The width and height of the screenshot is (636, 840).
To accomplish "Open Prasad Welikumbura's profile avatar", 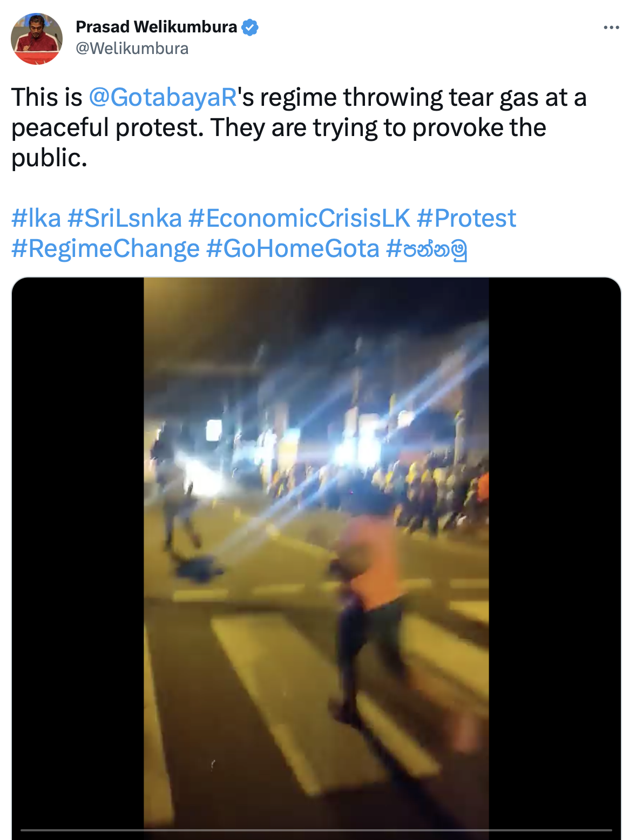I will click(37, 39).
